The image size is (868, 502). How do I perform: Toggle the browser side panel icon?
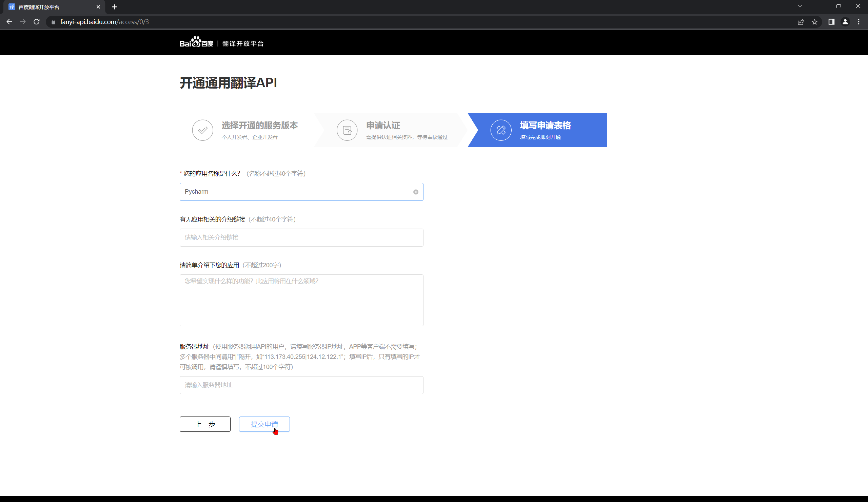point(831,22)
